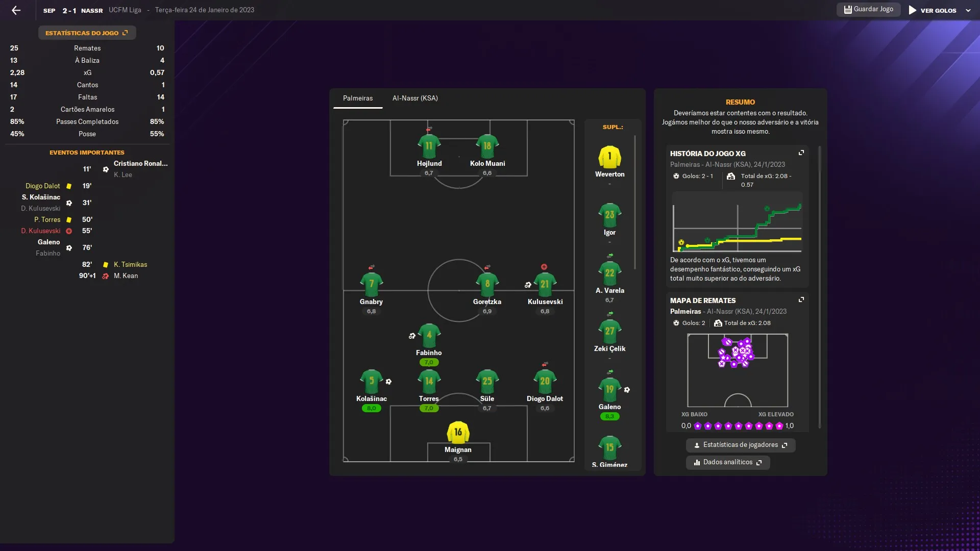Image resolution: width=980 pixels, height=551 pixels.
Task: Select substitute Igor shirt number 23
Action: tap(609, 215)
